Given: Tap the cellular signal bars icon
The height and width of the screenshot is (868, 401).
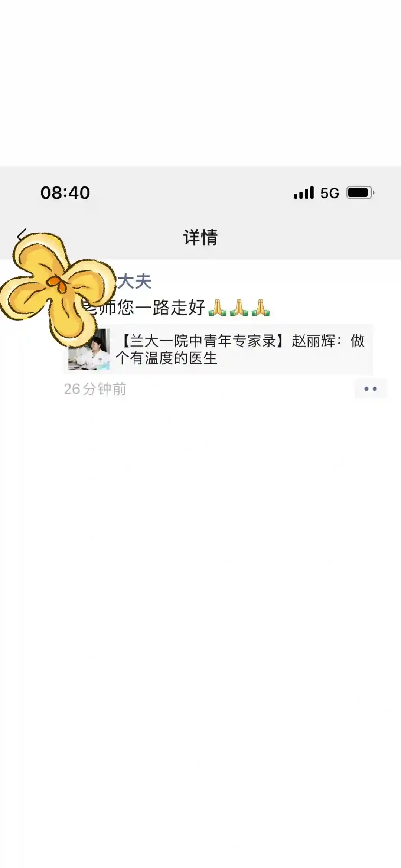Looking at the screenshot, I should click(303, 193).
